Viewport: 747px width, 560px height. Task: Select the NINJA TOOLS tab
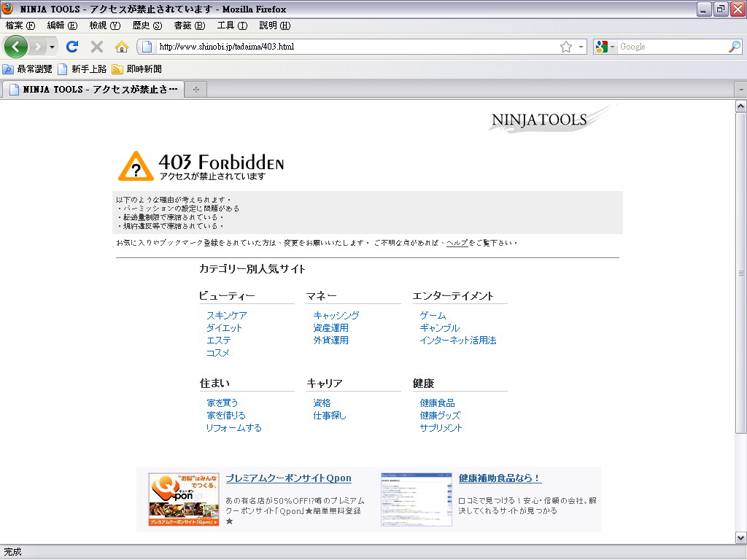point(93,90)
